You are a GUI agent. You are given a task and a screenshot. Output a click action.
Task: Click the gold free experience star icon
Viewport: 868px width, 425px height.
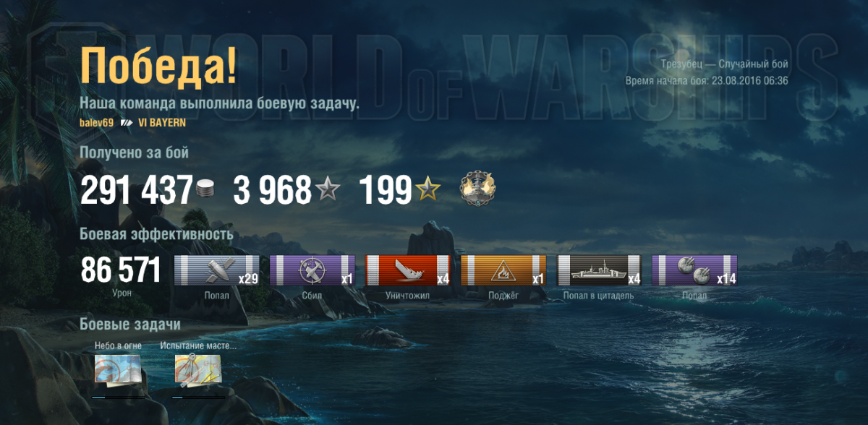coord(427,191)
